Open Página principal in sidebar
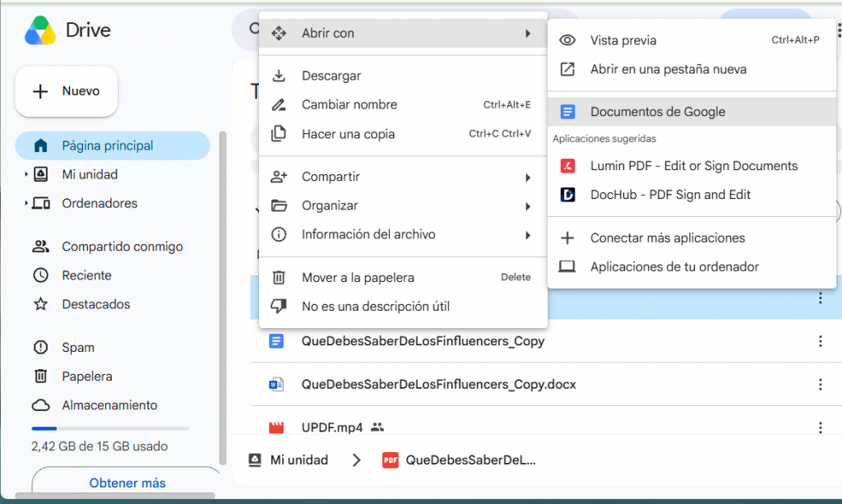 (112, 146)
